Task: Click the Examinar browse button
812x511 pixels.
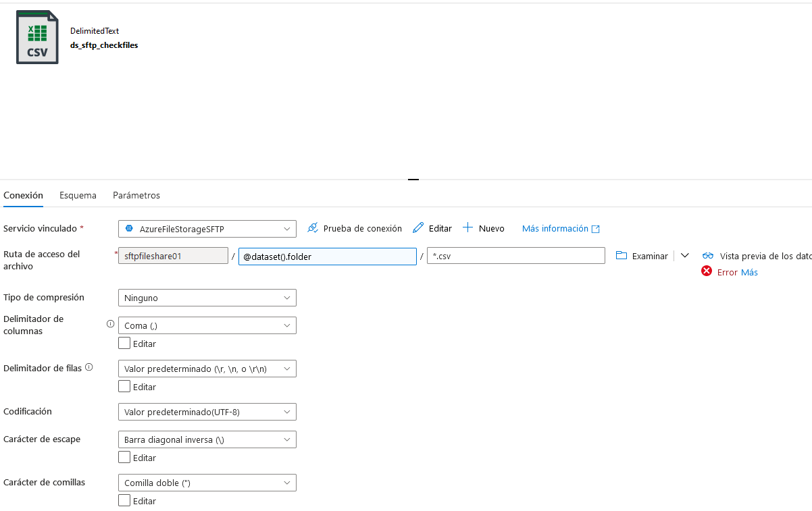Action: [642, 256]
